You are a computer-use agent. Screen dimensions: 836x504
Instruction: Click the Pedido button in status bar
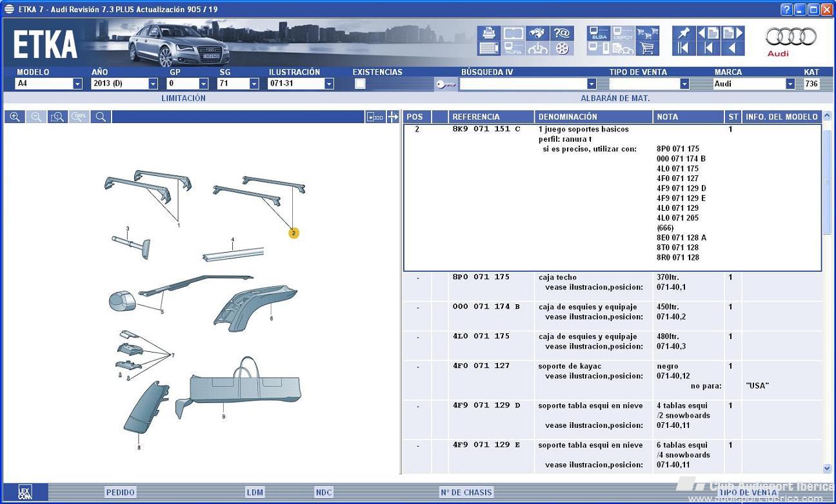(x=121, y=492)
